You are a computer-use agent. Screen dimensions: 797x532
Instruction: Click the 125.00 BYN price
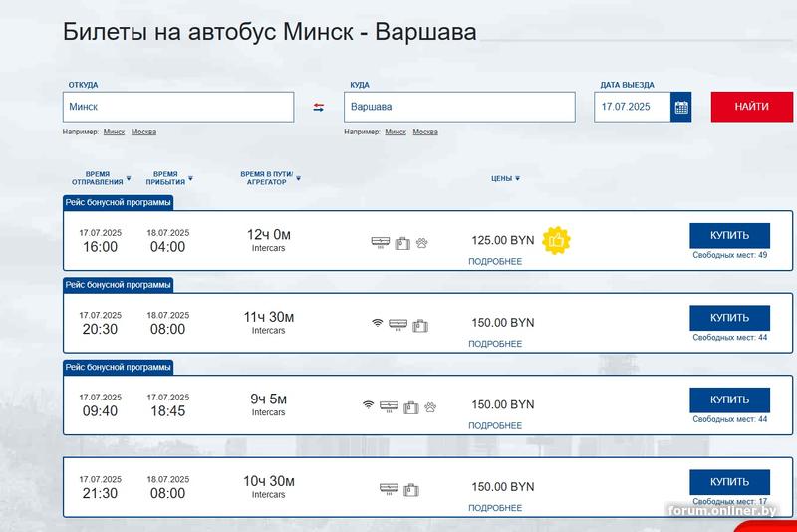pos(503,240)
